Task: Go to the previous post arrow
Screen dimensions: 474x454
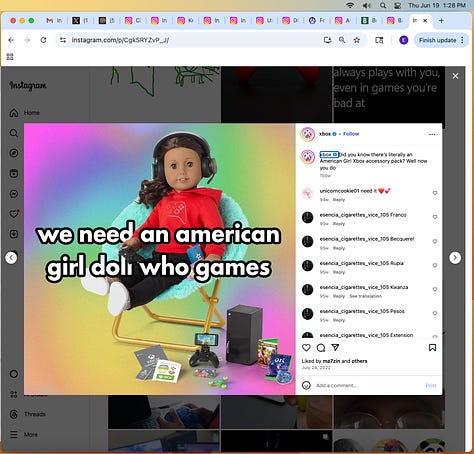Action: (11, 258)
